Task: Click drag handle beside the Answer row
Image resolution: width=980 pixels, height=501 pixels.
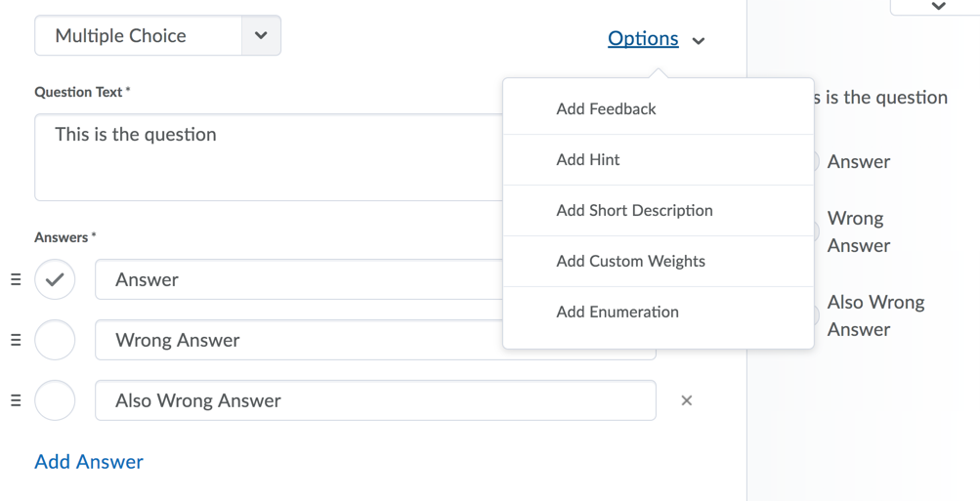Action: click(16, 279)
